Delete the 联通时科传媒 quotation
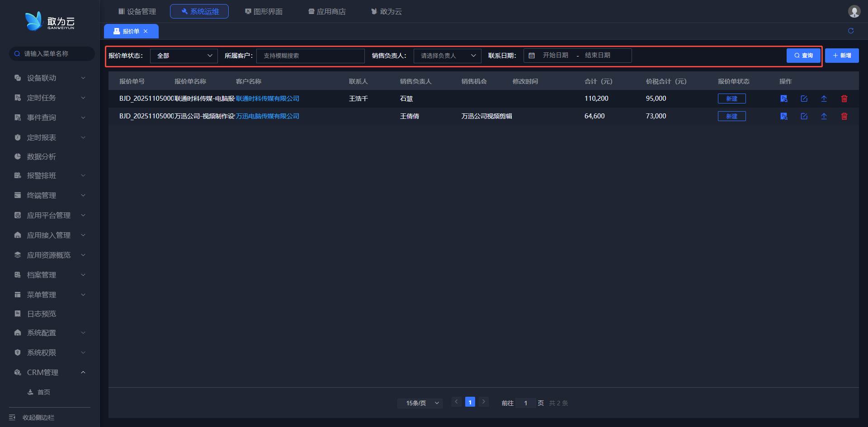Viewport: 868px width, 427px height. 844,99
